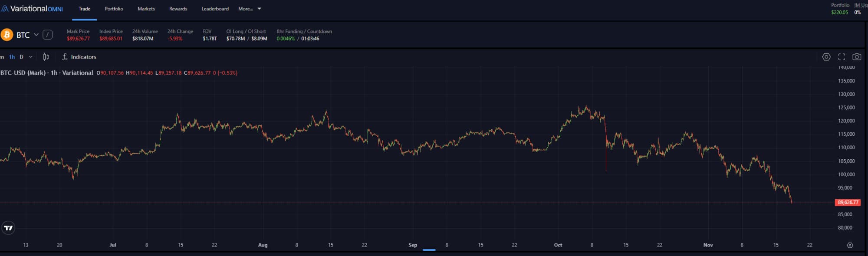Expand the BTC market selector chevron
The height and width of the screenshot is (256, 868).
[36, 35]
